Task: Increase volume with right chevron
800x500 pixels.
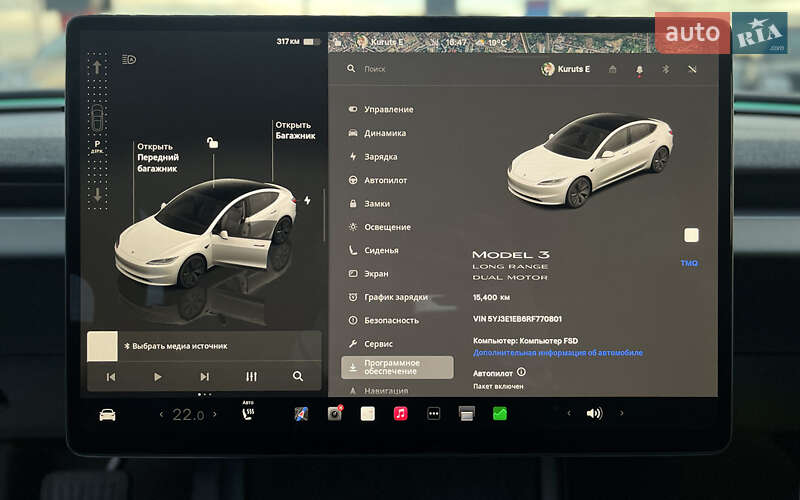Action: click(x=621, y=413)
